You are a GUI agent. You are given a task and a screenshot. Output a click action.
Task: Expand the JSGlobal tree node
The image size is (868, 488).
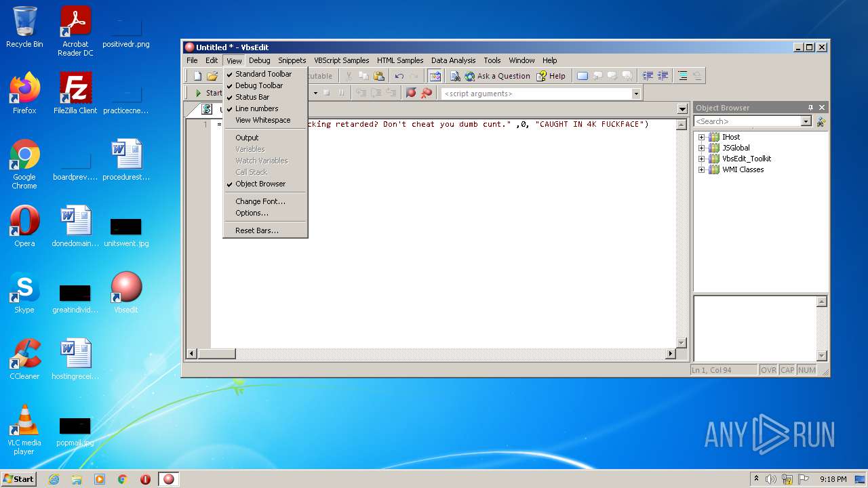[701, 148]
